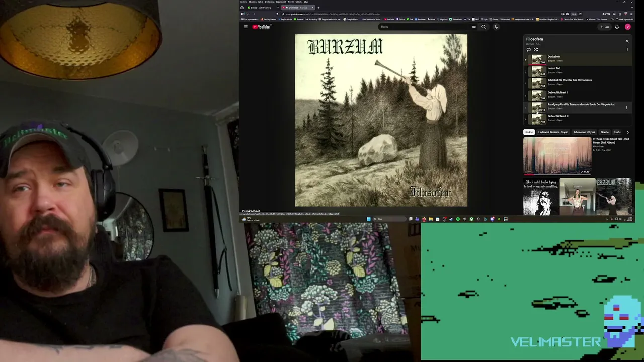Go to the YouTube home logo
This screenshot has width=644, height=362.
(x=261, y=27)
